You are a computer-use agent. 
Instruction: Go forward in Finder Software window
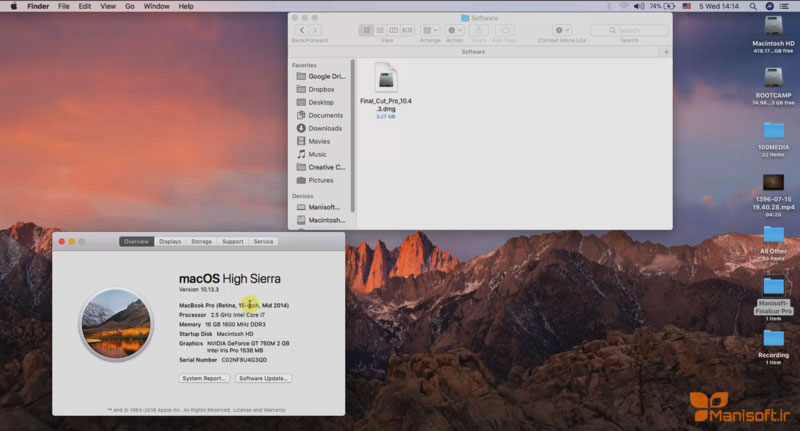tap(315, 30)
